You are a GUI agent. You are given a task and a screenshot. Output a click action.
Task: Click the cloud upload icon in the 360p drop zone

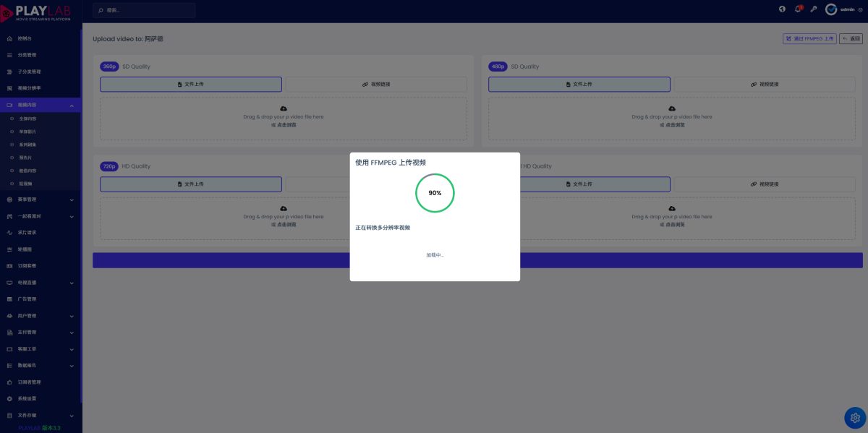click(x=284, y=108)
